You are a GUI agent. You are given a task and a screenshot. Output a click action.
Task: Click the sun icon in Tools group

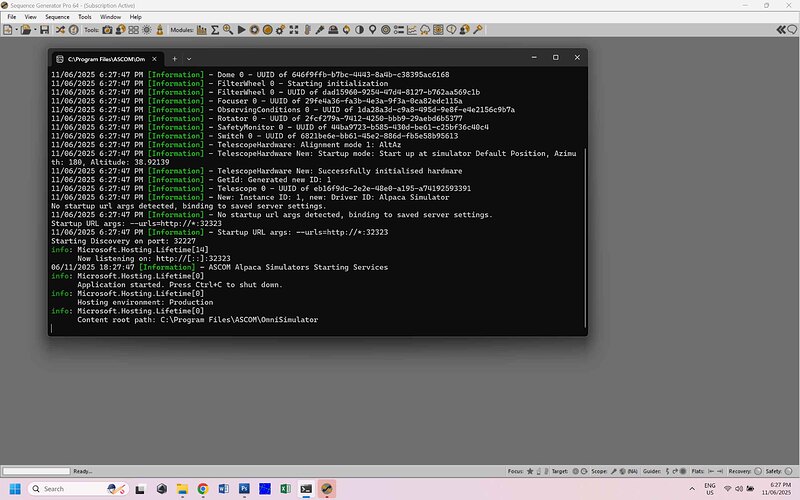point(147,30)
